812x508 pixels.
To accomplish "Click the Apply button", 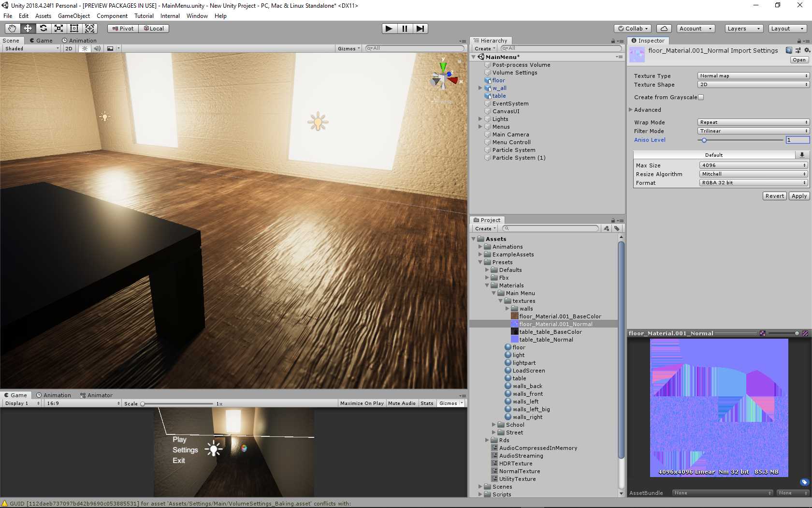I will [799, 196].
